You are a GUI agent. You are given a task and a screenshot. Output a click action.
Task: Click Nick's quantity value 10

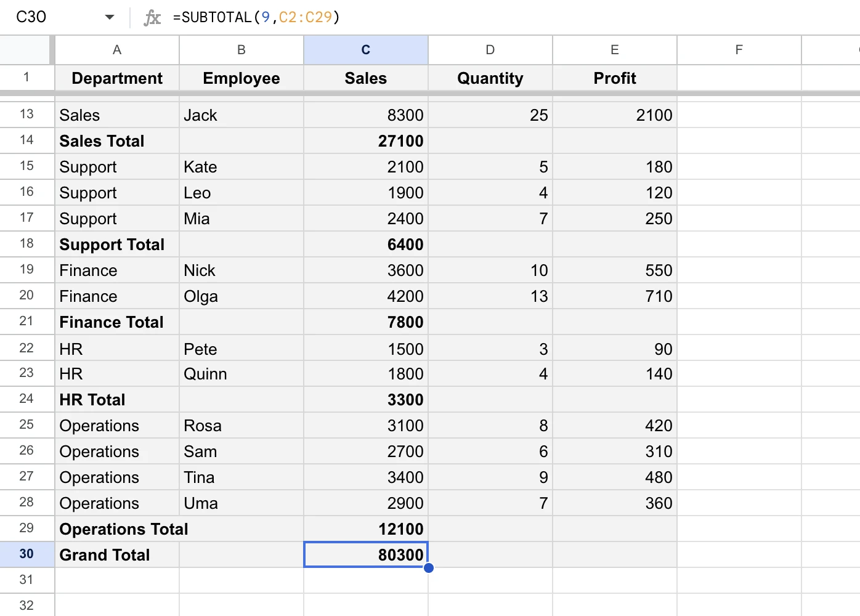click(490, 270)
